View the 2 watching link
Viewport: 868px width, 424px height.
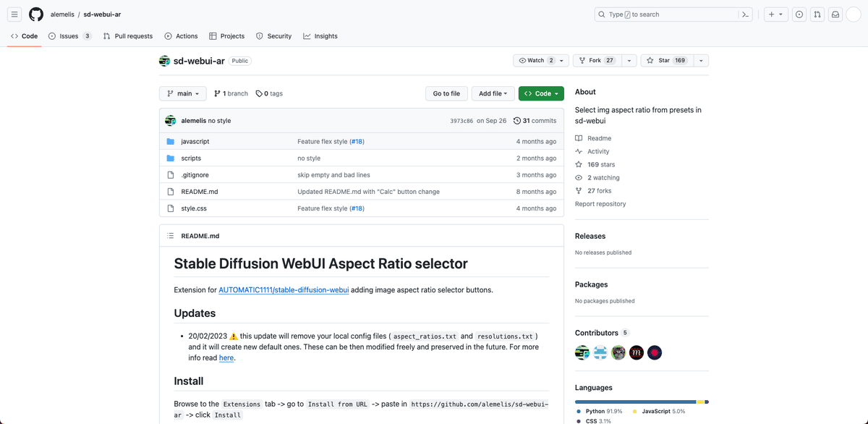tap(597, 177)
